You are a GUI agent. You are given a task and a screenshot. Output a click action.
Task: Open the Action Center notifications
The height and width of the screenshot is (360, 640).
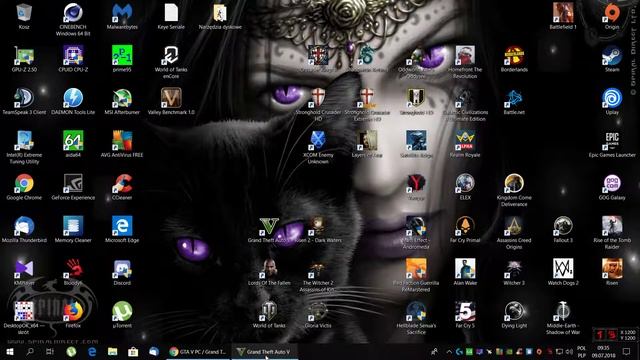pyautogui.click(x=627, y=351)
